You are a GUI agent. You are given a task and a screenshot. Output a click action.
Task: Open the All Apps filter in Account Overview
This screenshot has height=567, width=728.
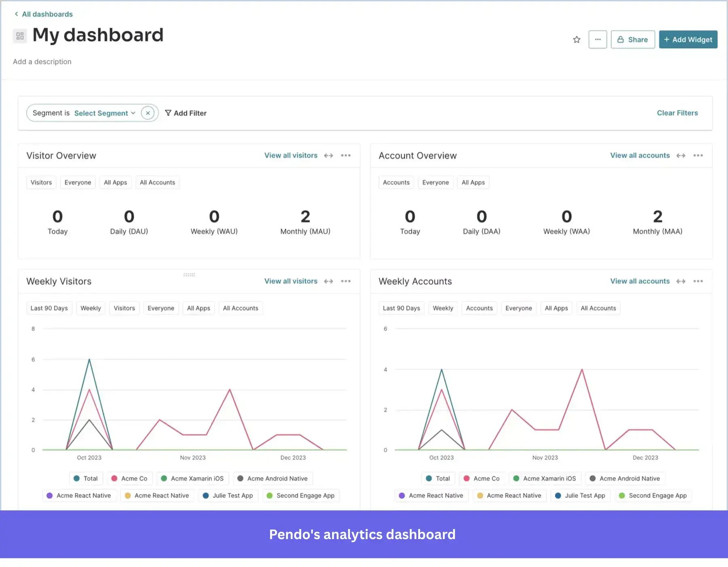[473, 182]
